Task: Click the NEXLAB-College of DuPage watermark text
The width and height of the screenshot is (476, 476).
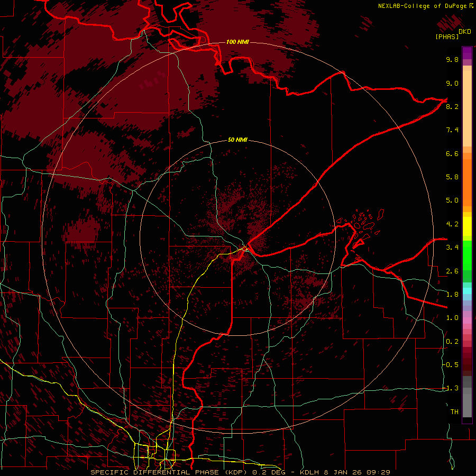Action: (x=425, y=6)
